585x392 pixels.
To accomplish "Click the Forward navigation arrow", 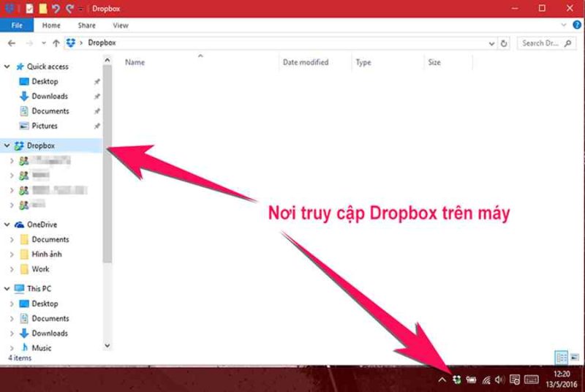I will click(29, 43).
